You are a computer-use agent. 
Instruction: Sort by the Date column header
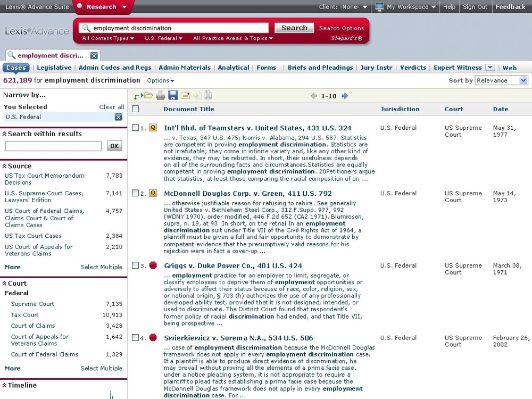pyautogui.click(x=501, y=109)
